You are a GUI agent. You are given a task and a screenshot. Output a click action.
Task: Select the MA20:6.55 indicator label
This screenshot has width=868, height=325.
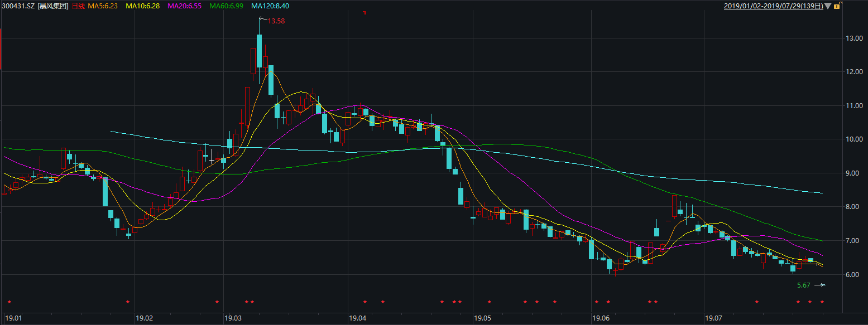(x=185, y=6)
